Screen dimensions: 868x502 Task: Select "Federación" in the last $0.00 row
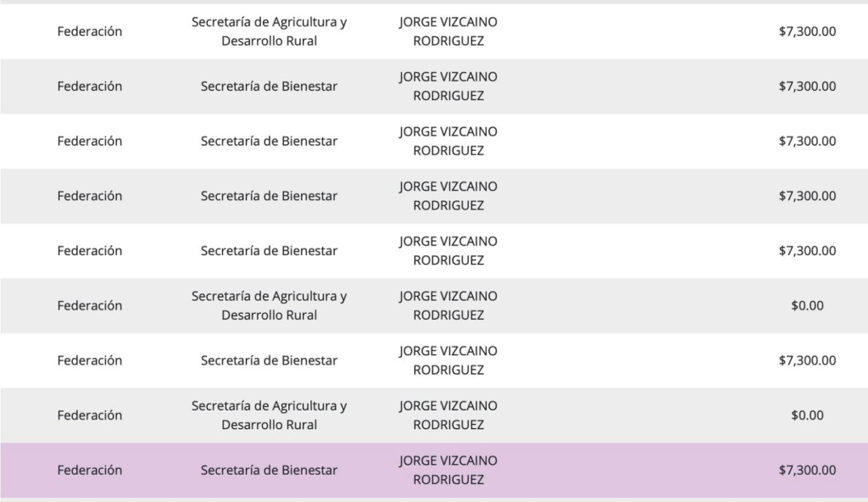pos(89,416)
